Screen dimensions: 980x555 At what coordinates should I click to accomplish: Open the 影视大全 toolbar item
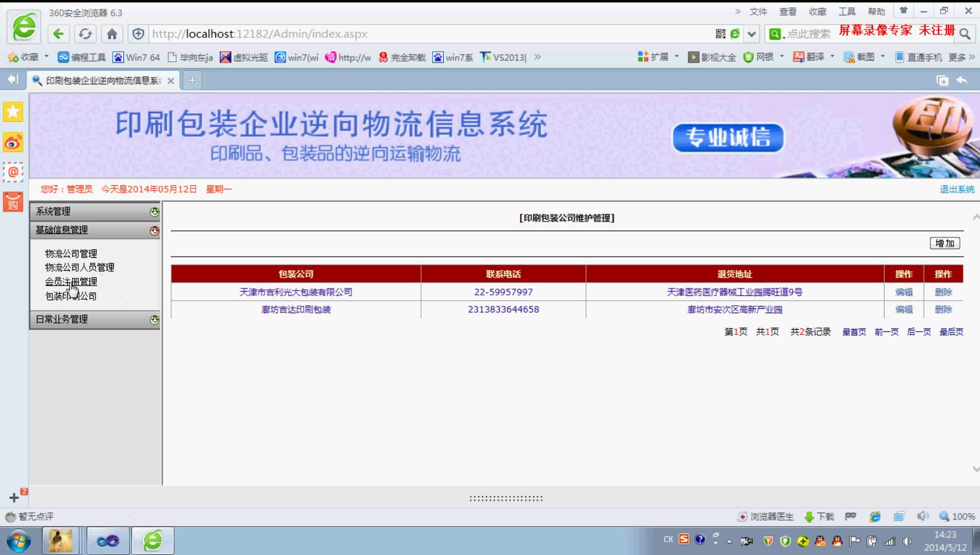pyautogui.click(x=712, y=57)
